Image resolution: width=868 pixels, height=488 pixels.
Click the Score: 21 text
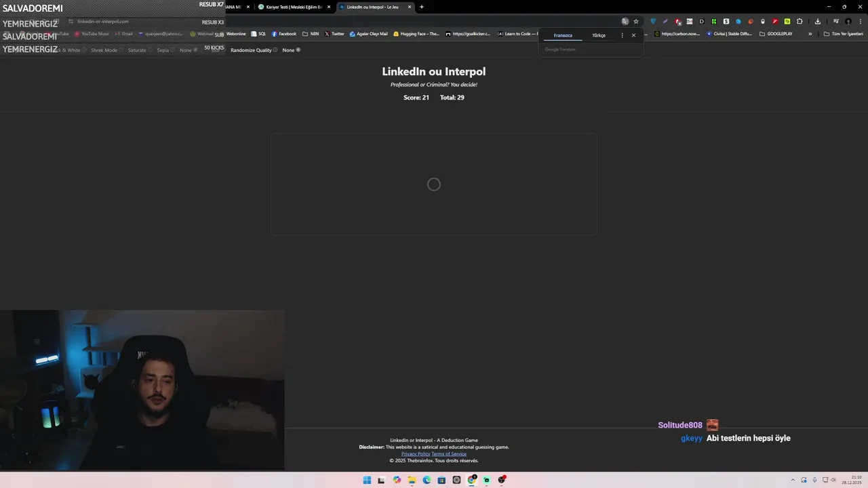click(x=416, y=98)
